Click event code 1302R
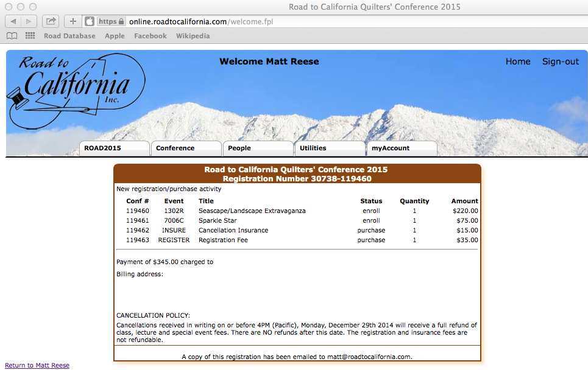This screenshot has height=370, width=588. pos(174,211)
